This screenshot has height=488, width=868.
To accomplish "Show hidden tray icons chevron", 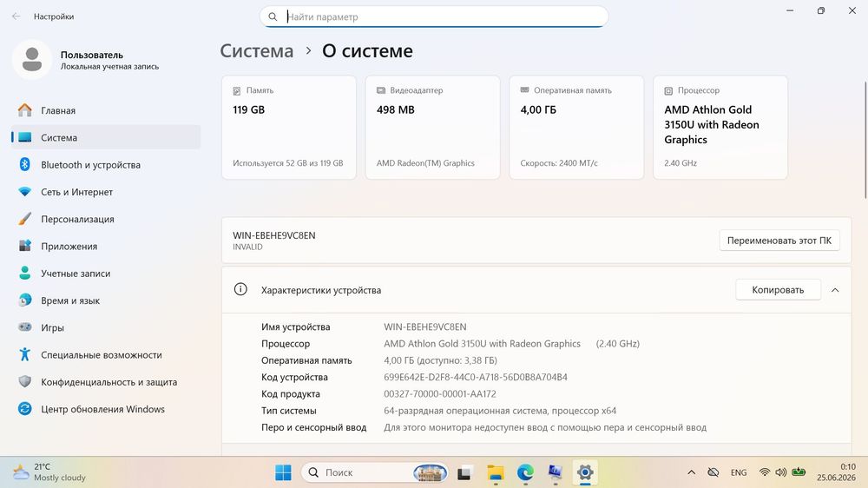I will [692, 472].
